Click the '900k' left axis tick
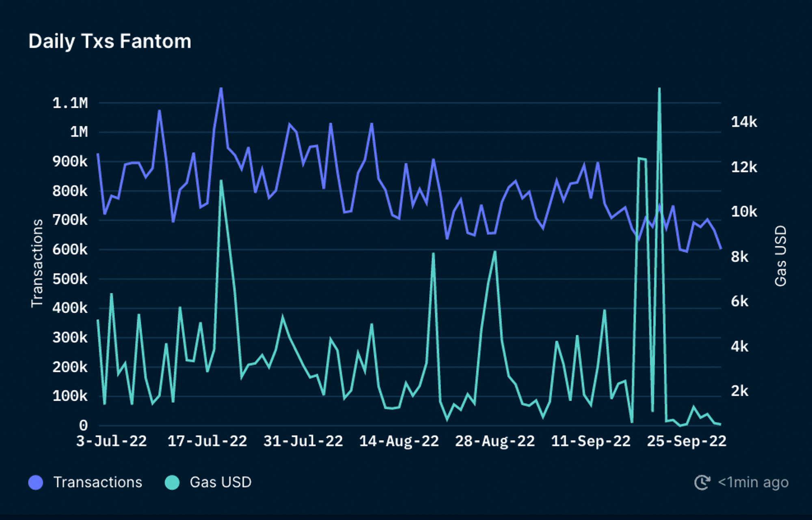812x520 pixels. 70,161
